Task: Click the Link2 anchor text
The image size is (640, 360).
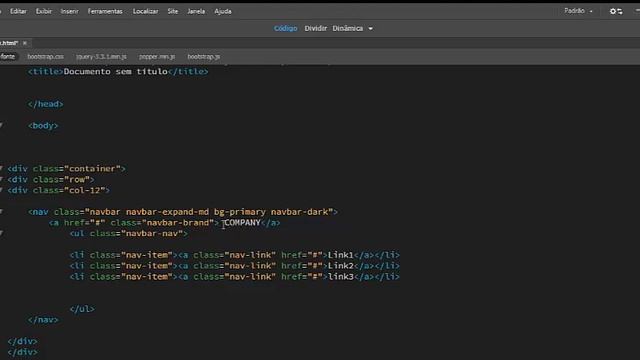Action: tap(340, 266)
